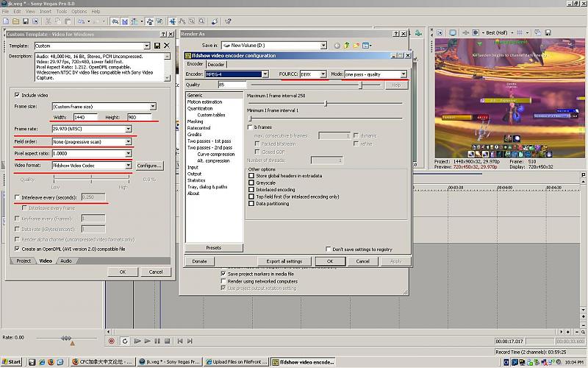Click the Width input field showing 1440
The height and width of the screenshot is (368, 588).
tap(85, 118)
